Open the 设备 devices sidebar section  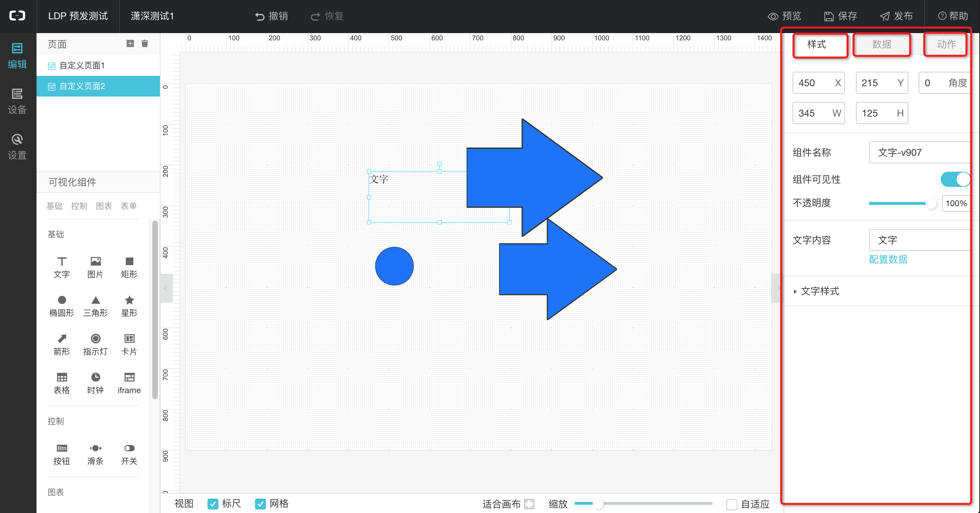(17, 101)
